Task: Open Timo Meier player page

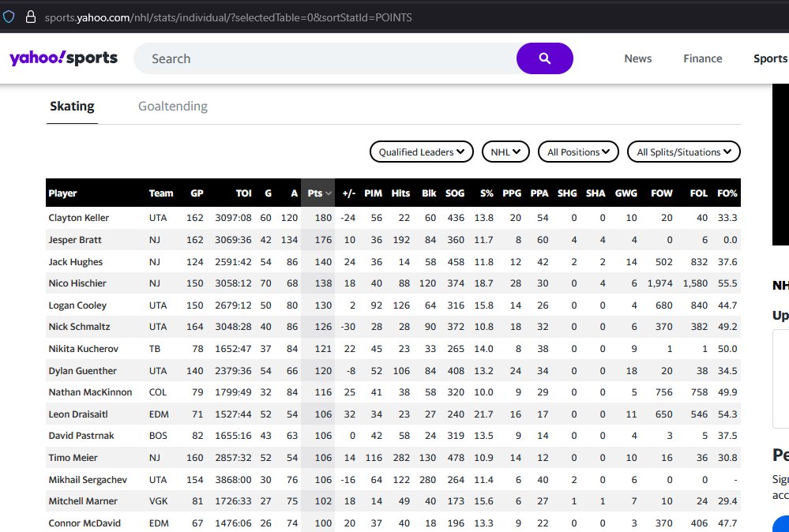Action: [x=73, y=458]
